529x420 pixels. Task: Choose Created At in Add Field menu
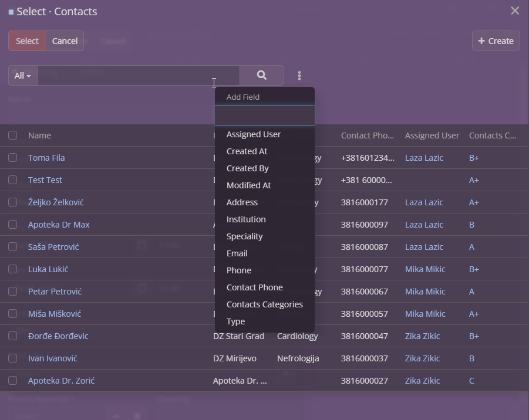265,151
